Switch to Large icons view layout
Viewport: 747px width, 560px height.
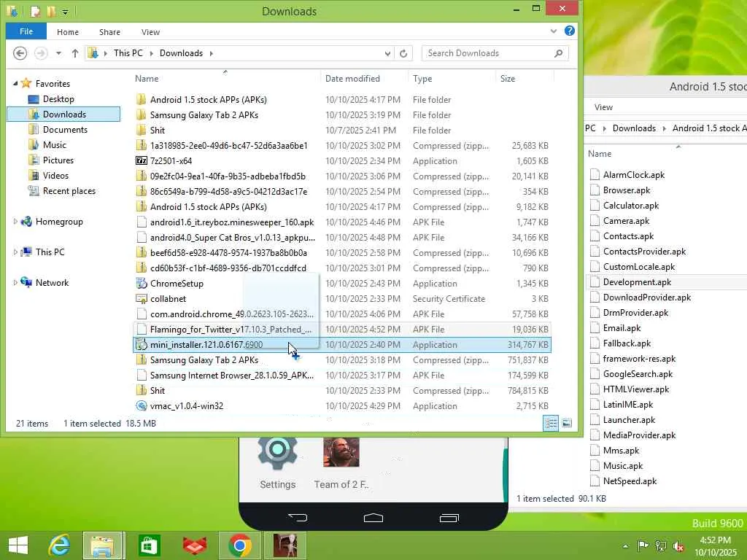pos(567,424)
